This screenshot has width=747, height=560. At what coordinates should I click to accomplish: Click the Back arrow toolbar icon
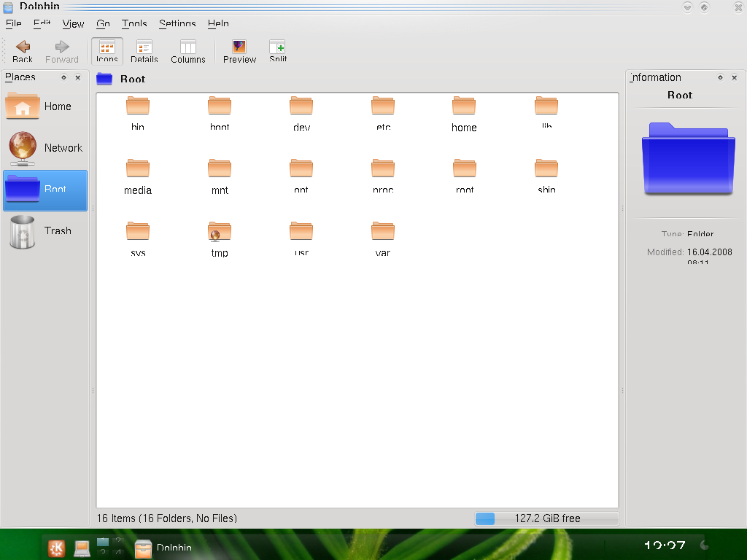(x=23, y=47)
